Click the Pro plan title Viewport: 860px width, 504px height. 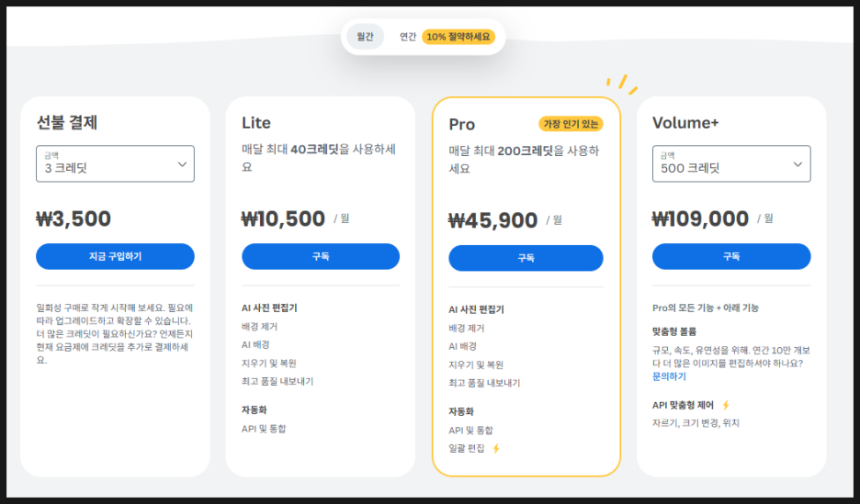tap(462, 124)
